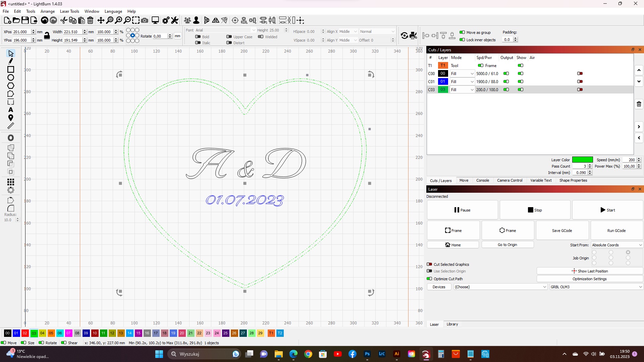Open the Arrange menu

point(47,11)
